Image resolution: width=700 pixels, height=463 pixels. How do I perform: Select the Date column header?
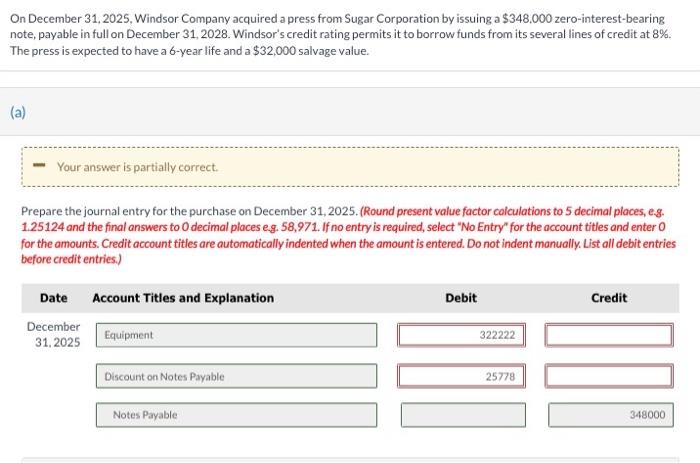54,298
